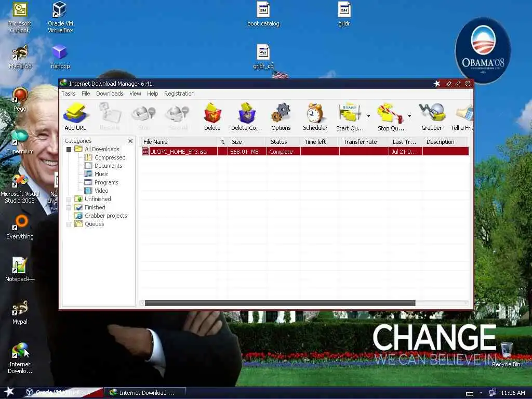The width and height of the screenshot is (532, 399).
Task: Select the Everything desktop icon
Action: click(x=20, y=228)
